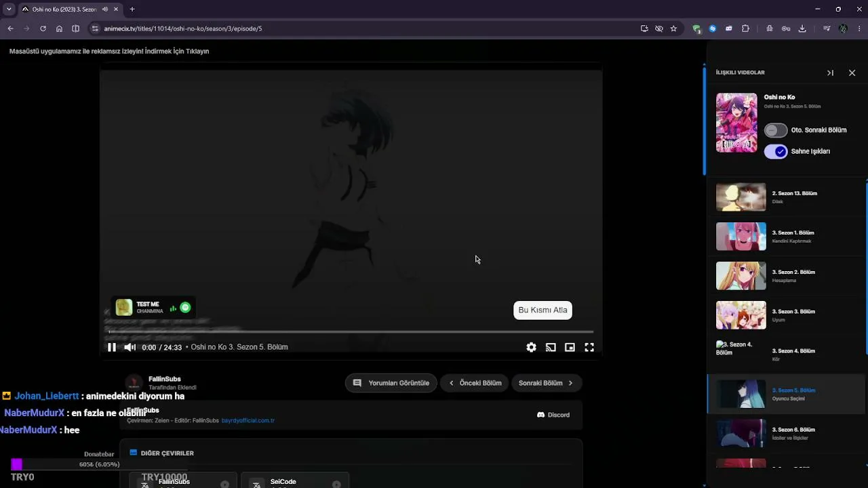This screenshot has width=868, height=488.
Task: Close the Oshi no Ko browser tab
Action: (x=116, y=9)
